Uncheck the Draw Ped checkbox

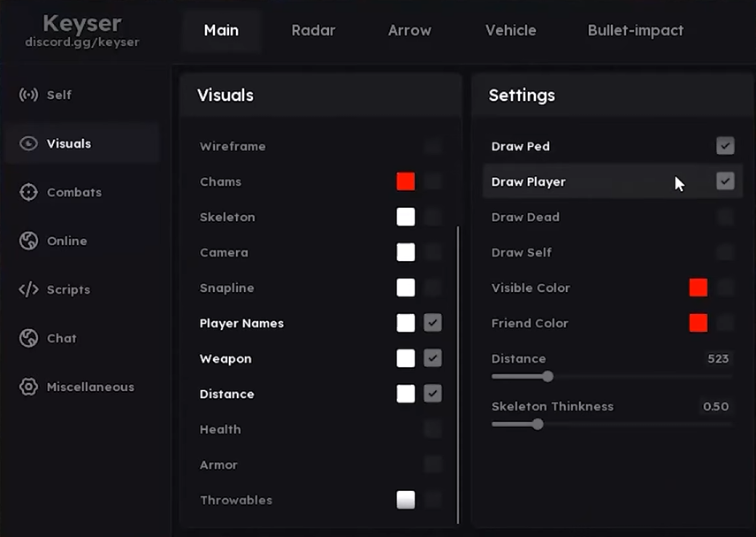point(725,146)
